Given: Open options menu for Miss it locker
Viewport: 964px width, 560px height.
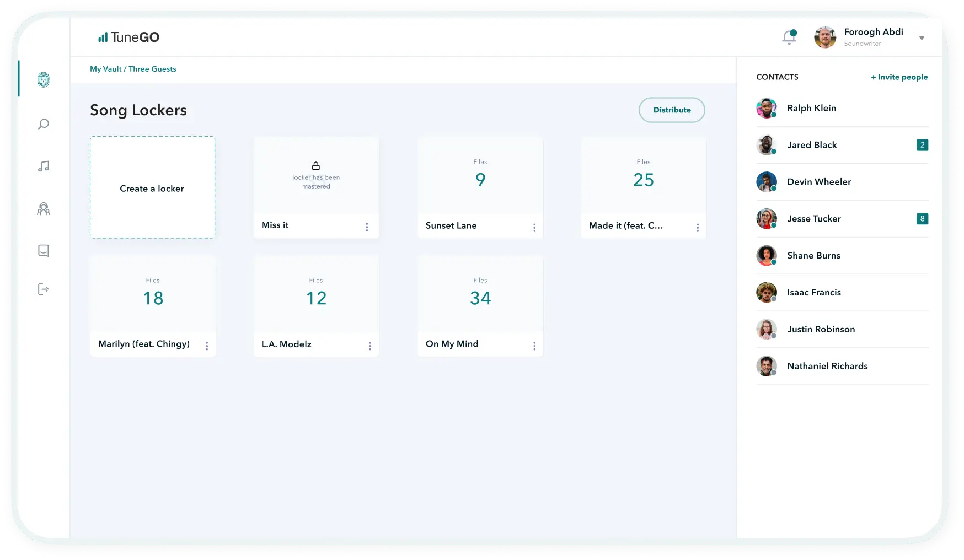Looking at the screenshot, I should coord(367,227).
